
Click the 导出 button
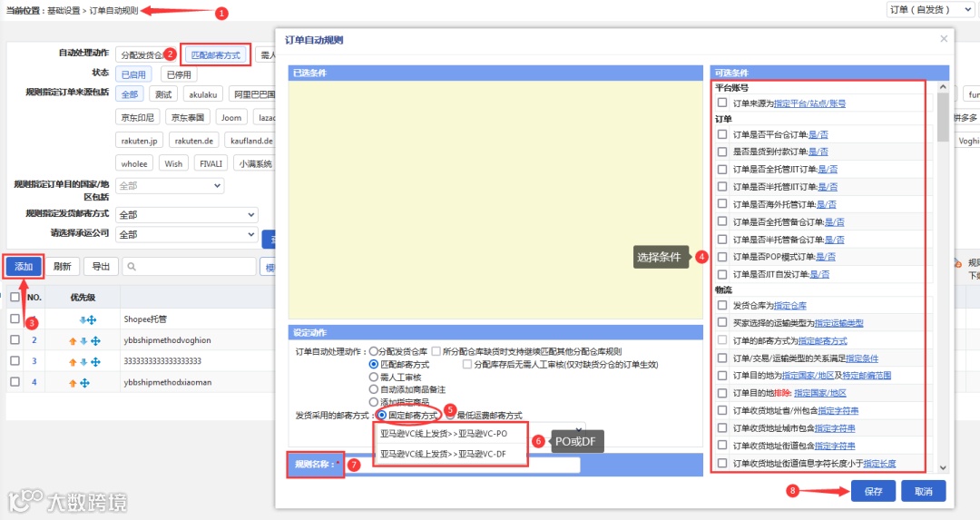(x=101, y=267)
